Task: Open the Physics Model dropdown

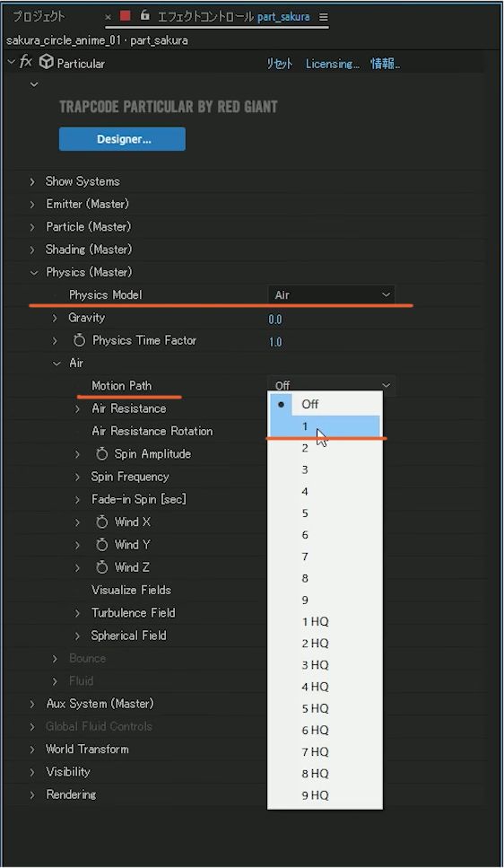Action: (x=332, y=295)
